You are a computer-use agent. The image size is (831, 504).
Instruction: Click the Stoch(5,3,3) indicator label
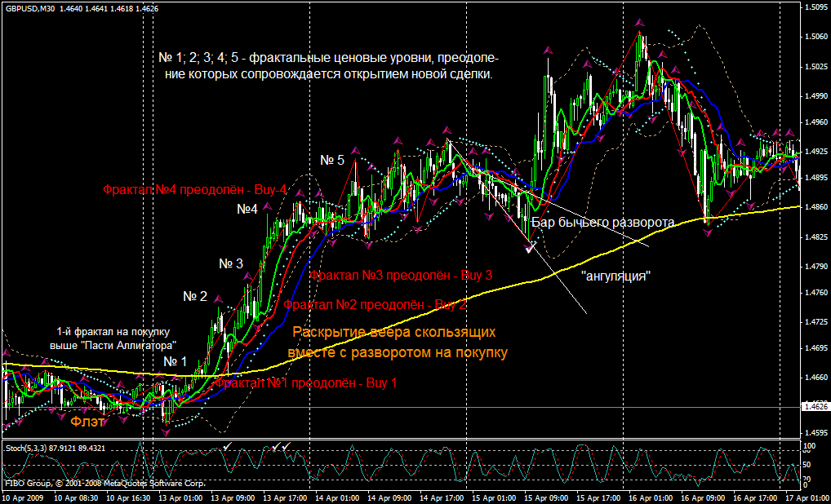pyautogui.click(x=24, y=448)
